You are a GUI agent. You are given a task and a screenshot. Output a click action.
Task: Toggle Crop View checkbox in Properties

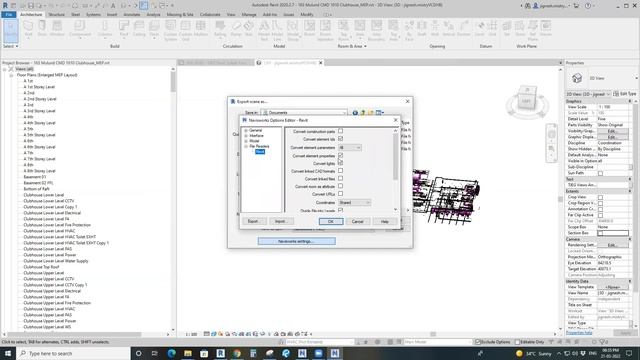(600, 197)
